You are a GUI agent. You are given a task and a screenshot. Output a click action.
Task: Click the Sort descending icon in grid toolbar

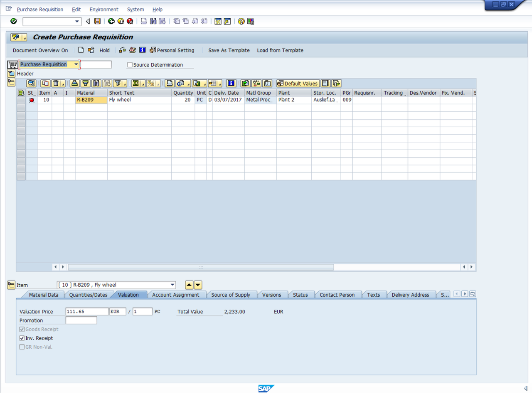tap(86, 83)
